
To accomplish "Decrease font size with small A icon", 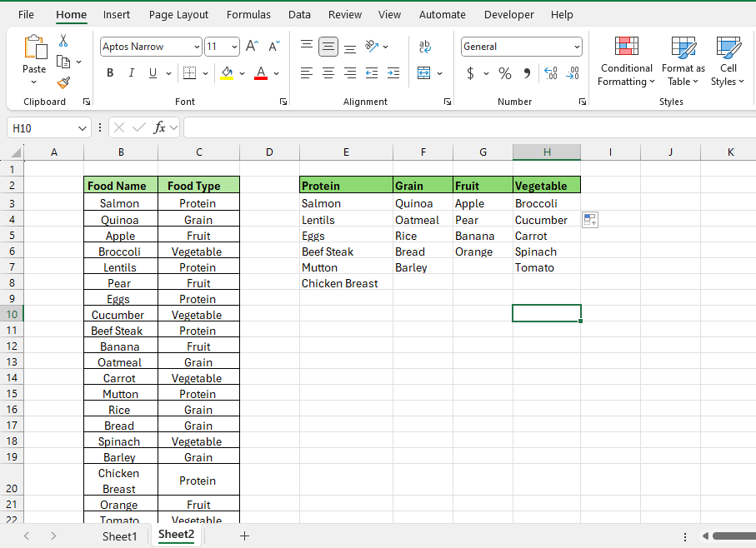I will [274, 47].
